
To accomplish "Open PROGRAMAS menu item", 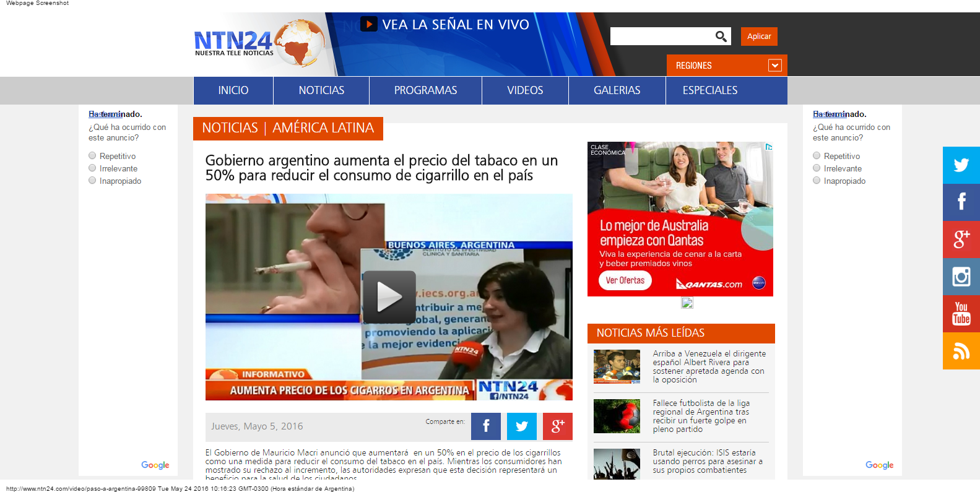I will tap(426, 90).
